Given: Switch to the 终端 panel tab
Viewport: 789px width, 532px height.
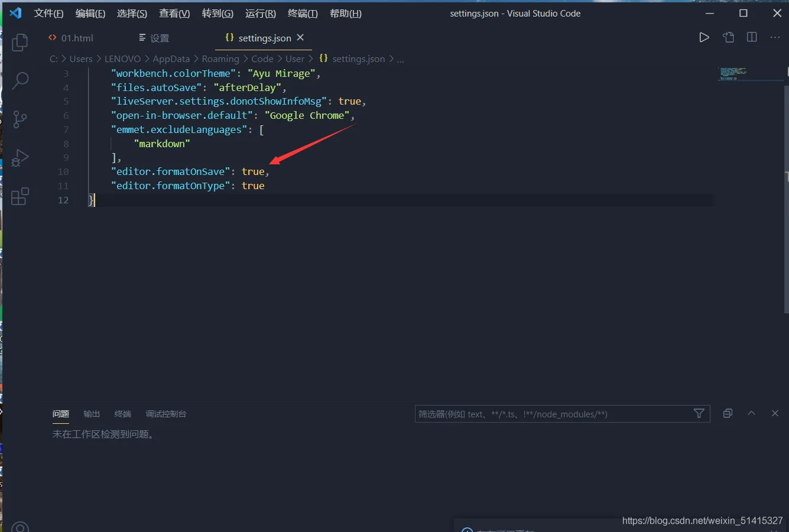Looking at the screenshot, I should pyautogui.click(x=123, y=414).
